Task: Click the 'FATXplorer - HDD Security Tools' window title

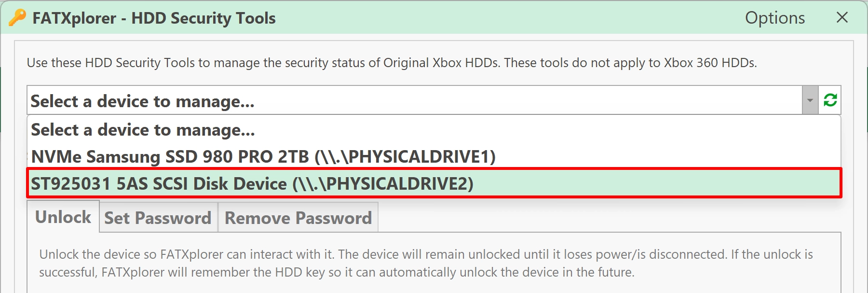Action: click(x=154, y=18)
